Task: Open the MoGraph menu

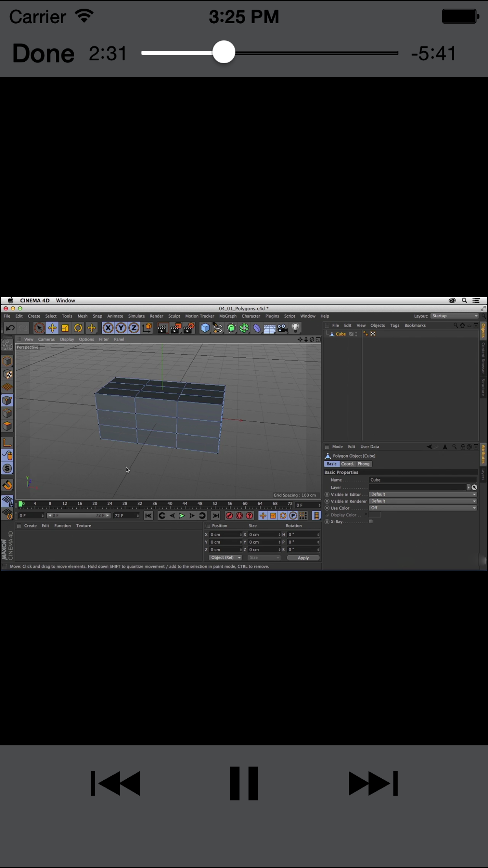Action: (x=228, y=316)
